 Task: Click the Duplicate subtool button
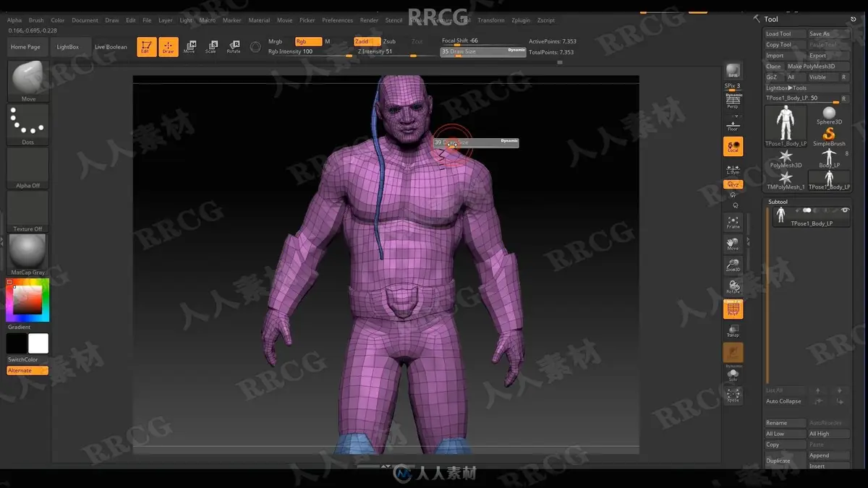(x=786, y=461)
